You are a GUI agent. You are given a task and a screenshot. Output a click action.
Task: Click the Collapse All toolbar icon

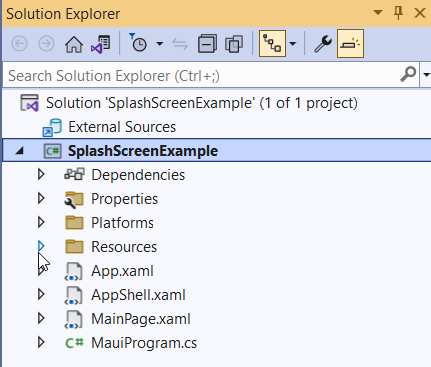click(x=207, y=44)
